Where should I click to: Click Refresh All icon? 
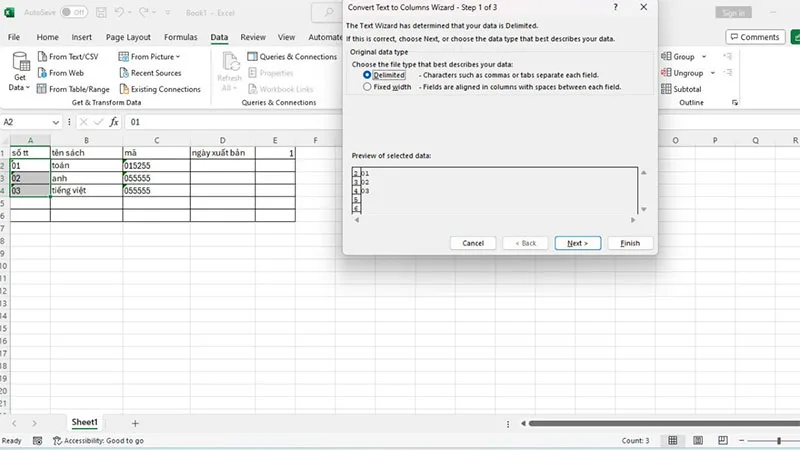[230, 62]
